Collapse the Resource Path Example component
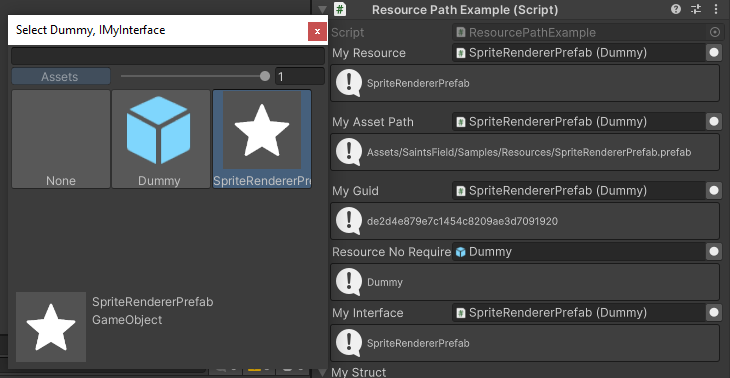730x378 pixels. [322, 9]
